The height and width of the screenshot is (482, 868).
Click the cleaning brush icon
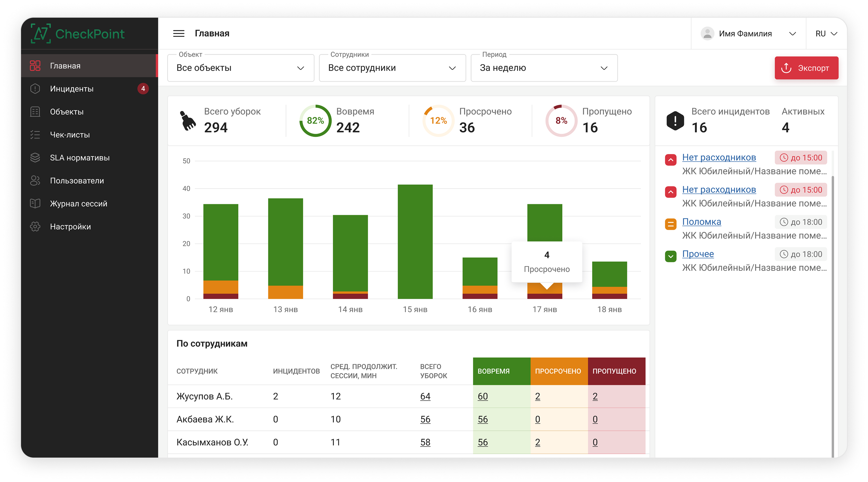(x=188, y=121)
